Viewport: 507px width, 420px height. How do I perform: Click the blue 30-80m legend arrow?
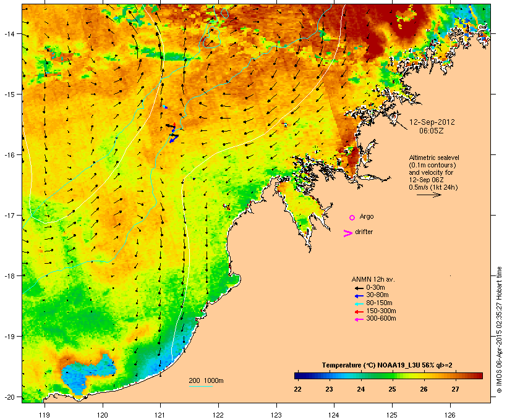point(359,296)
